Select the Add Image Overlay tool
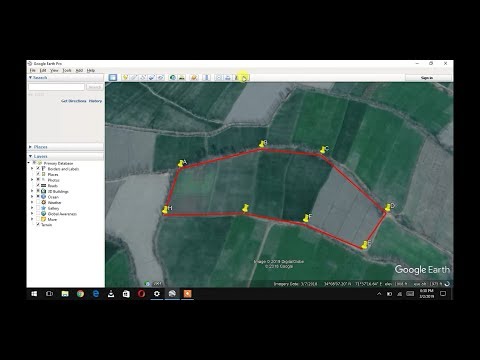 point(152,78)
